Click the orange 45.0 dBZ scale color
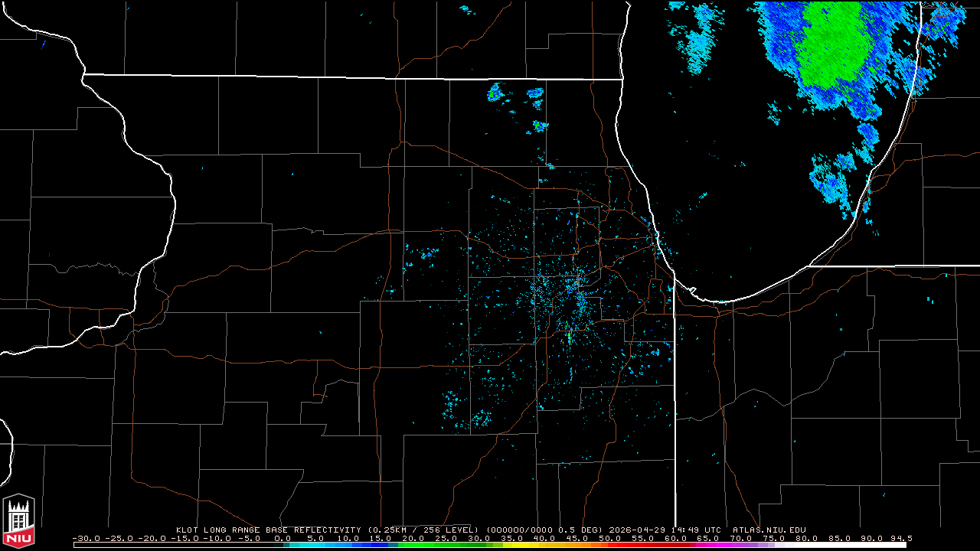980x551 pixels. (577, 545)
